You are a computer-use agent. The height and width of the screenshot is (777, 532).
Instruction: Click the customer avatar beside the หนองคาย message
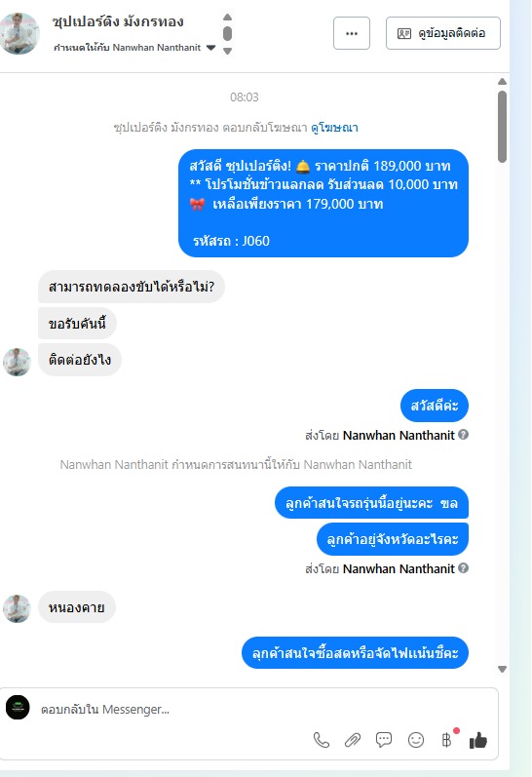[17, 608]
